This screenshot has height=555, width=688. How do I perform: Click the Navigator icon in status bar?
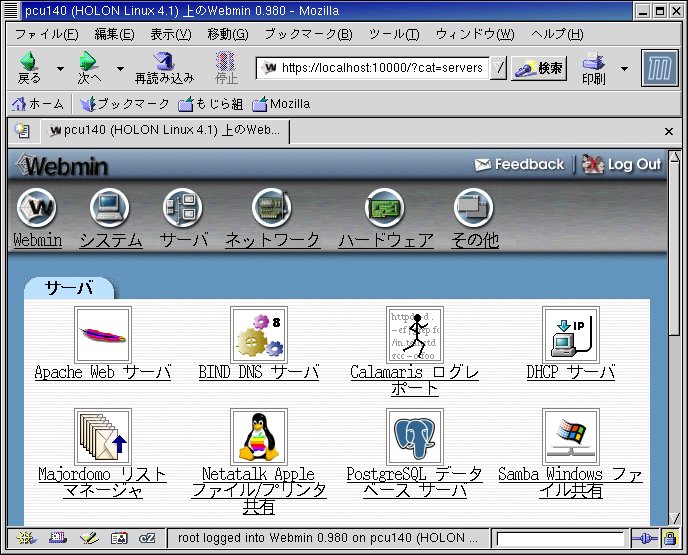point(27,538)
